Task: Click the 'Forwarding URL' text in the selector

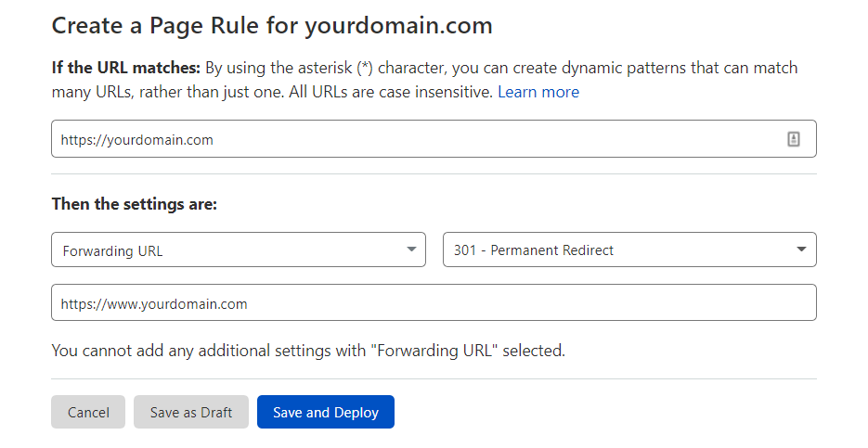Action: coord(112,250)
